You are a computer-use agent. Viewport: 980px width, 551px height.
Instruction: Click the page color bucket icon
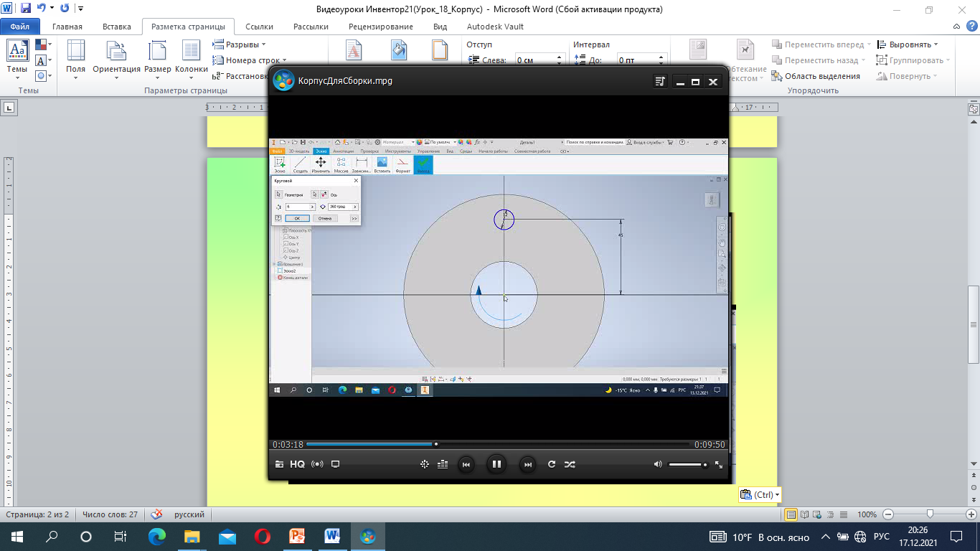tap(399, 50)
